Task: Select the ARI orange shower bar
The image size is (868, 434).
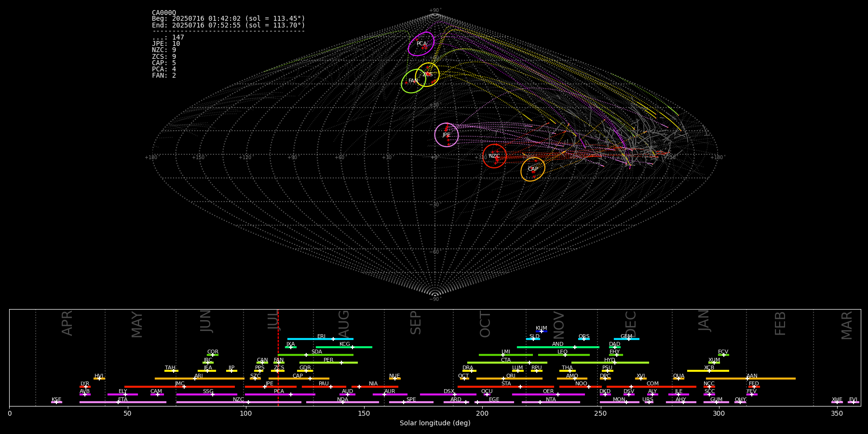Action: coord(199,379)
